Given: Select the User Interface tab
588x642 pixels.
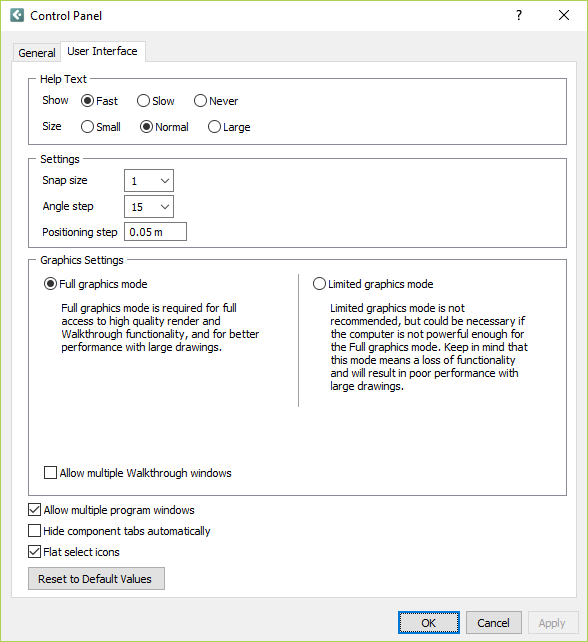Looking at the screenshot, I should click(x=102, y=52).
